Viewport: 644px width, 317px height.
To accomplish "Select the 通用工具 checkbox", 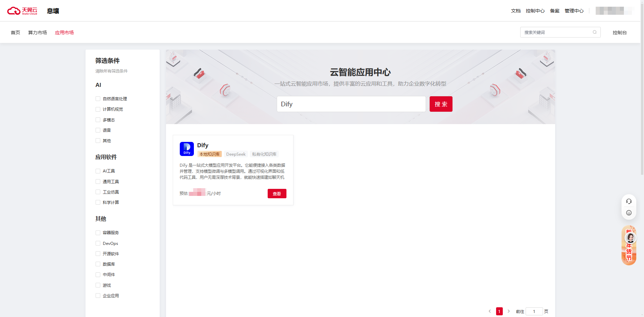I will click(x=98, y=181).
